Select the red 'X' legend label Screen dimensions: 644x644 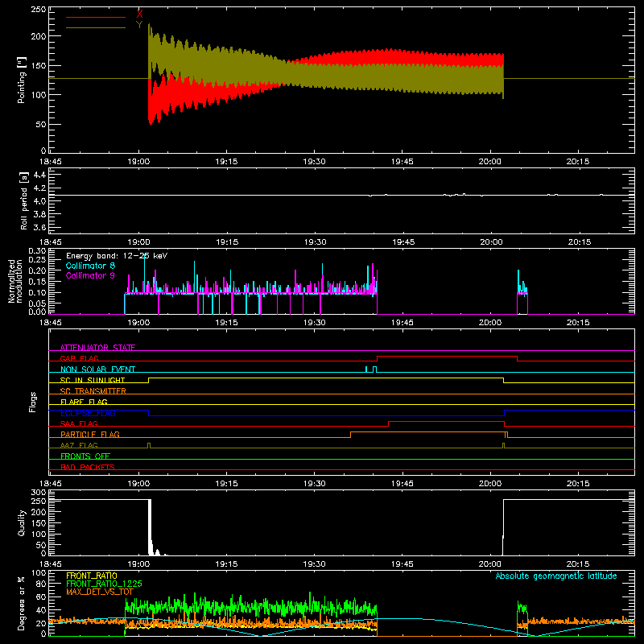click(139, 14)
